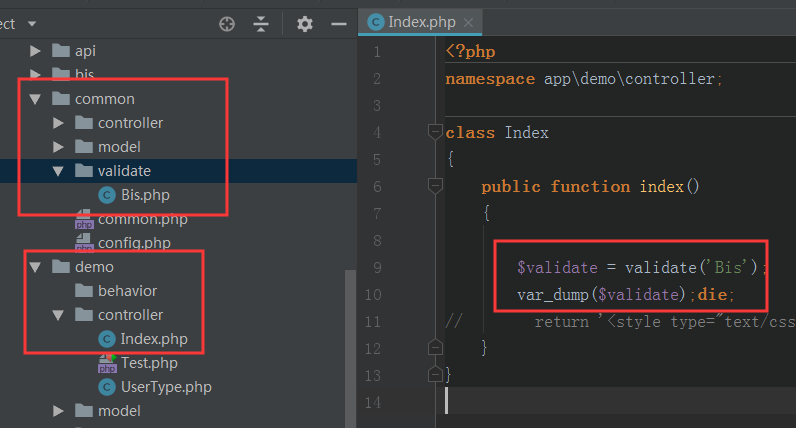Select Index.php in the project tree
Screen dimensions: 796x428
coord(153,339)
